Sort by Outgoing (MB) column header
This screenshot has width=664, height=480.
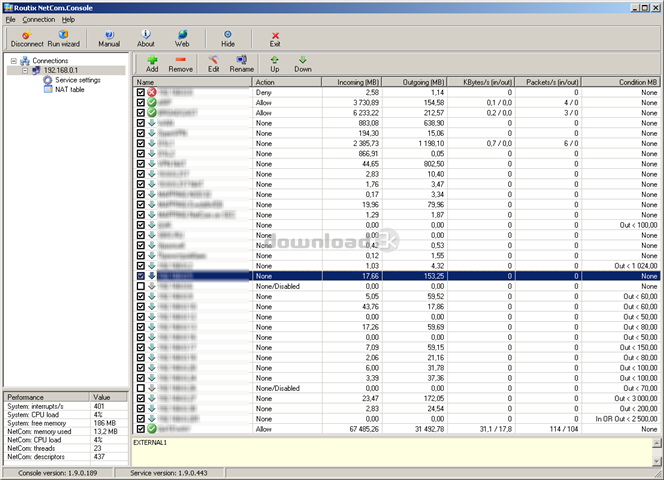tap(414, 82)
